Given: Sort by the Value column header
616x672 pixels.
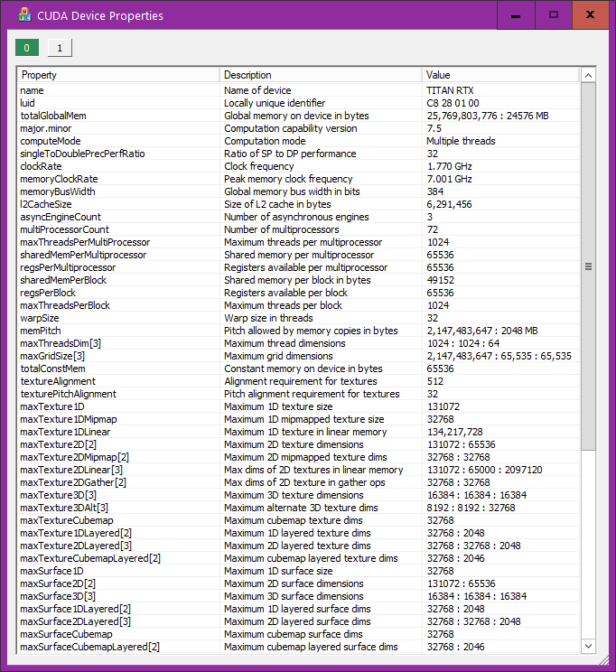Looking at the screenshot, I should point(500,75).
